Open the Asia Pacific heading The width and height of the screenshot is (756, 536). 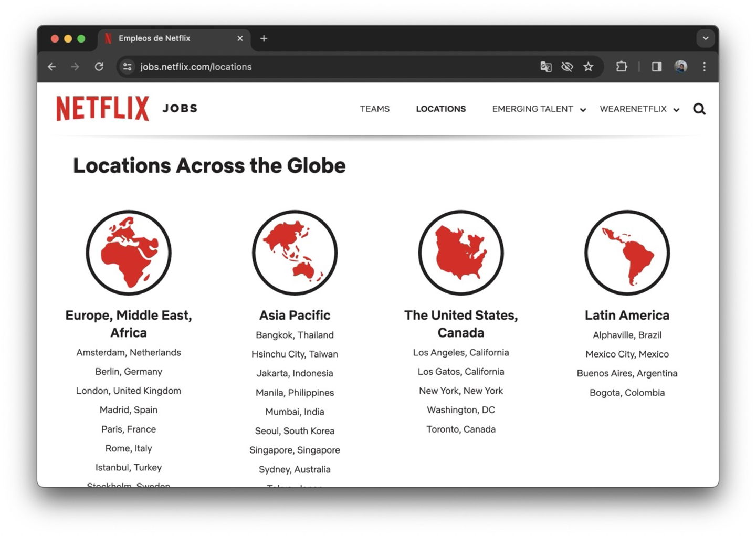(x=295, y=315)
